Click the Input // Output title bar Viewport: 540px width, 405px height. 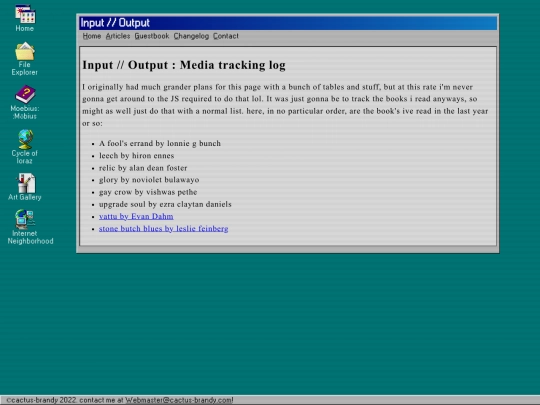[x=288, y=23]
